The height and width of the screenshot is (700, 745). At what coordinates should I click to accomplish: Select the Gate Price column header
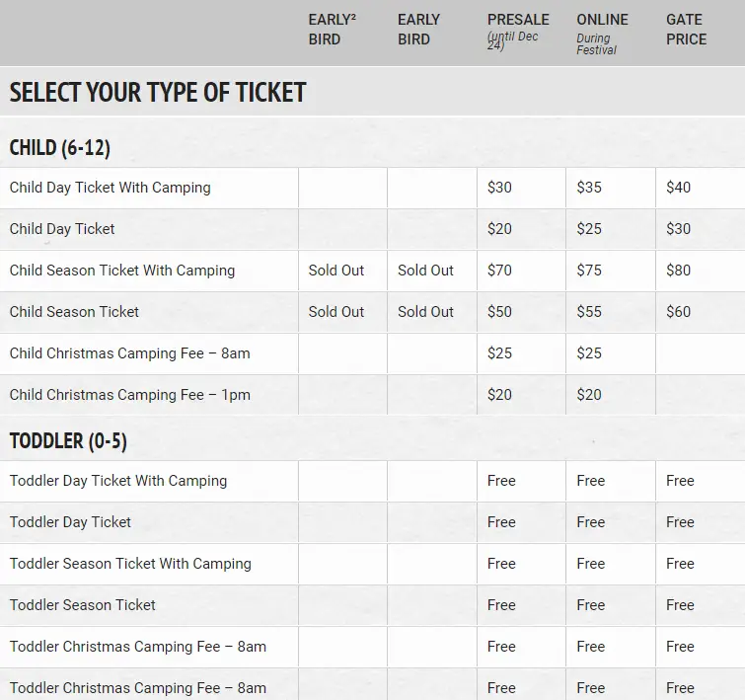[686, 30]
